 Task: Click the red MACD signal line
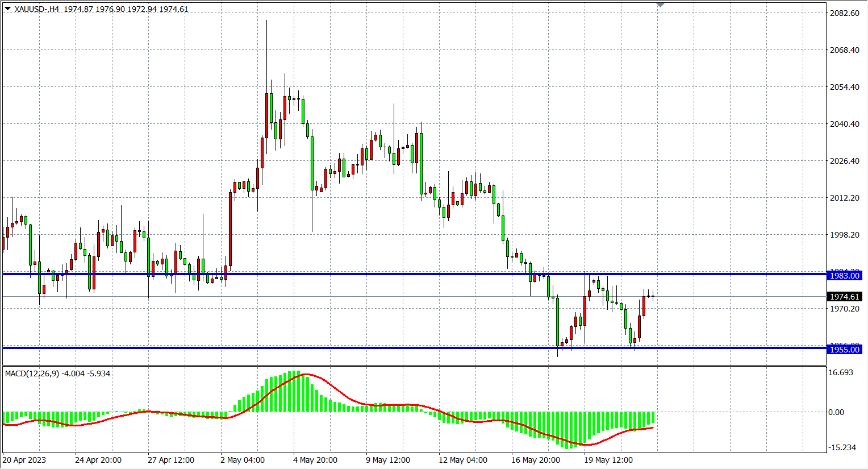[x=341, y=393]
